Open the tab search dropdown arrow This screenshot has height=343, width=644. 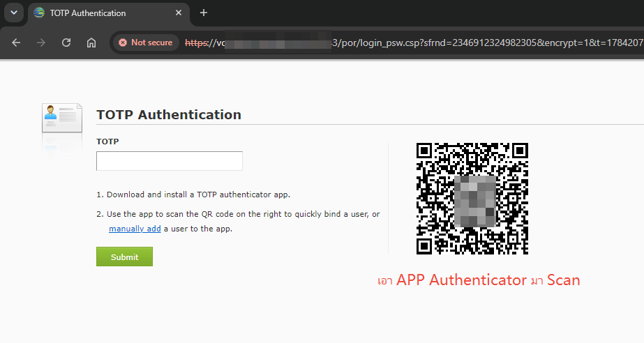coord(14,13)
